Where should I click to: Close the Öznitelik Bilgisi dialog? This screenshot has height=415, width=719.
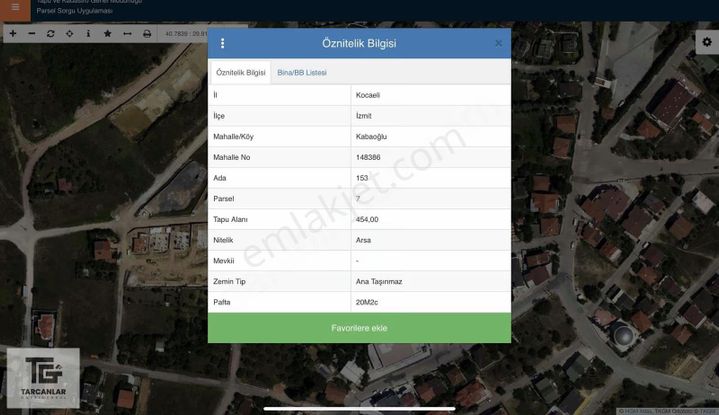[498, 43]
